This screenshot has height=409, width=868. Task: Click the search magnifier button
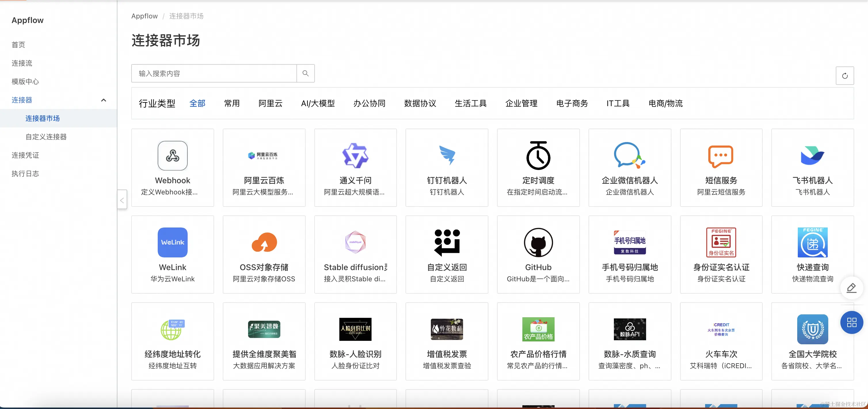[305, 73]
